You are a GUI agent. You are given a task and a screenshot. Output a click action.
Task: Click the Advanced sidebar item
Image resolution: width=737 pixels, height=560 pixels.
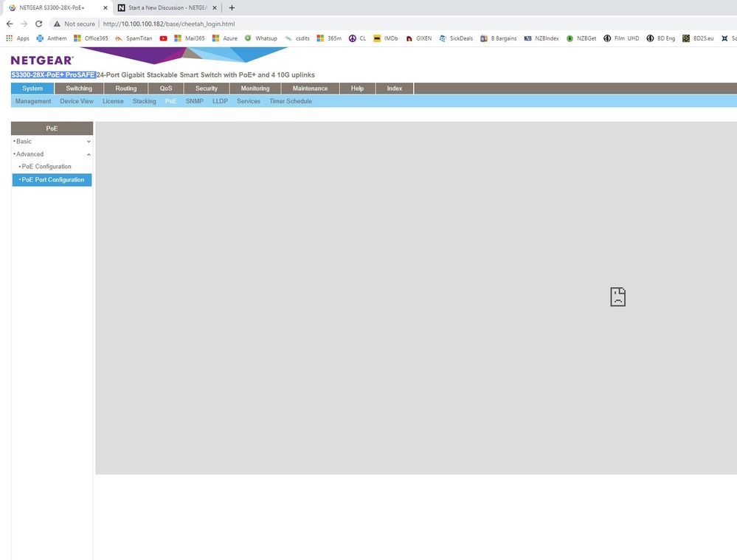30,154
